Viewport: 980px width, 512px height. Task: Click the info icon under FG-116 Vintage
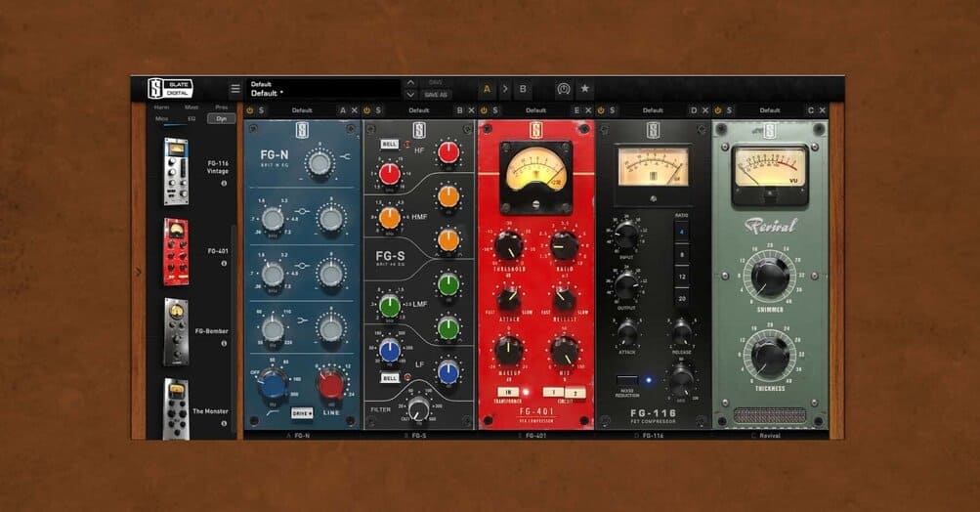(x=224, y=183)
